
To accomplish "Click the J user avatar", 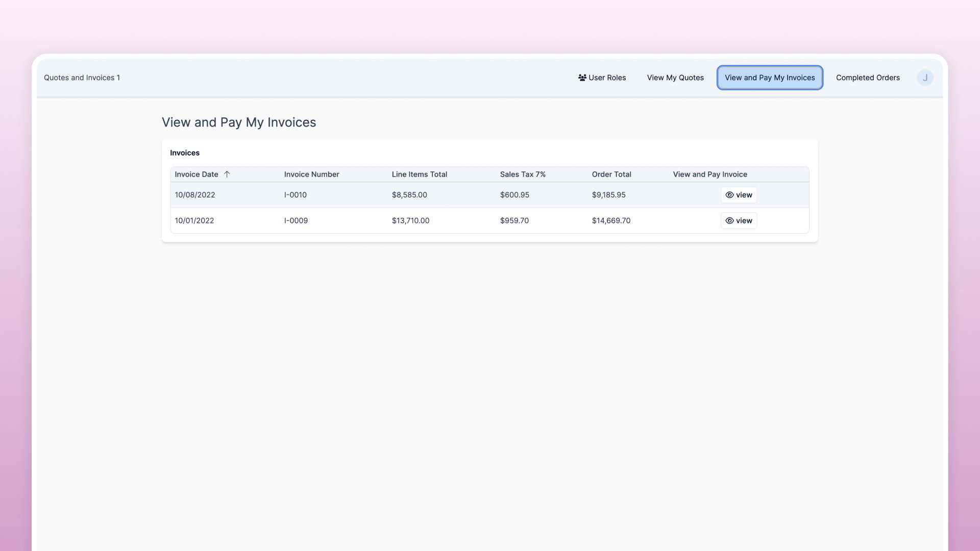I will click(925, 78).
